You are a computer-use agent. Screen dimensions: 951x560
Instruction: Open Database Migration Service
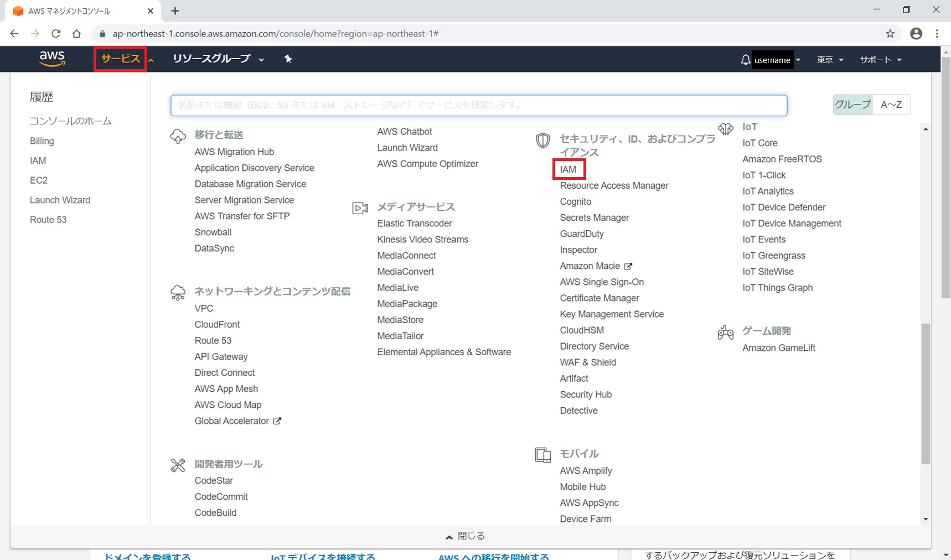click(250, 184)
